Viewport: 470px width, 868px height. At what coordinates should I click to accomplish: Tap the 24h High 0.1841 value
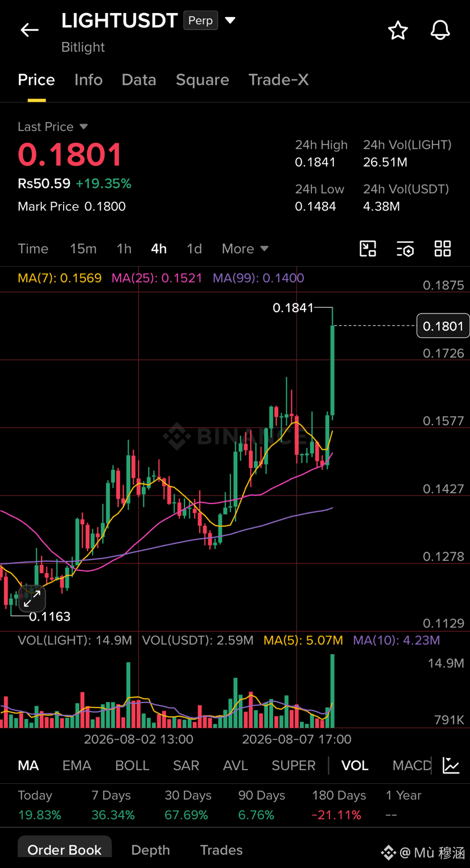tap(315, 163)
